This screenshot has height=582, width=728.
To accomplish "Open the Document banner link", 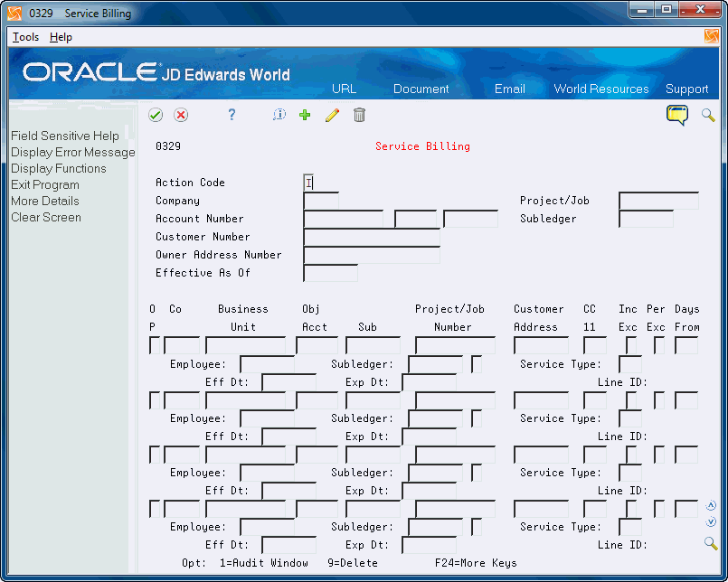I will coord(421,89).
